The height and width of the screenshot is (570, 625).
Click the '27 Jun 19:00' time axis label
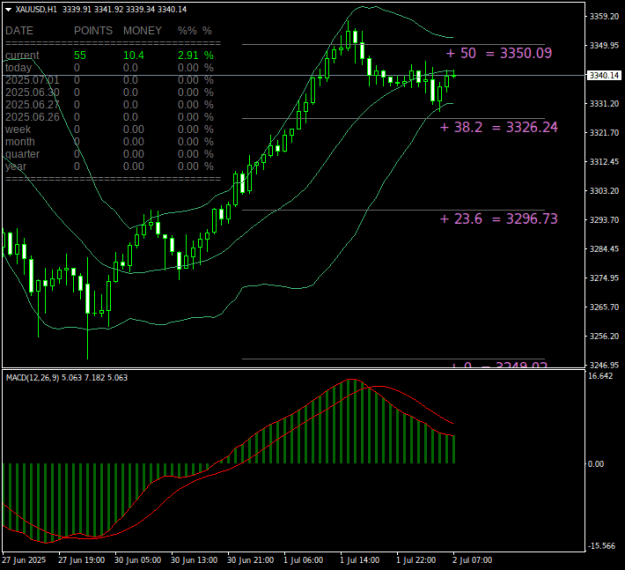pos(81,560)
